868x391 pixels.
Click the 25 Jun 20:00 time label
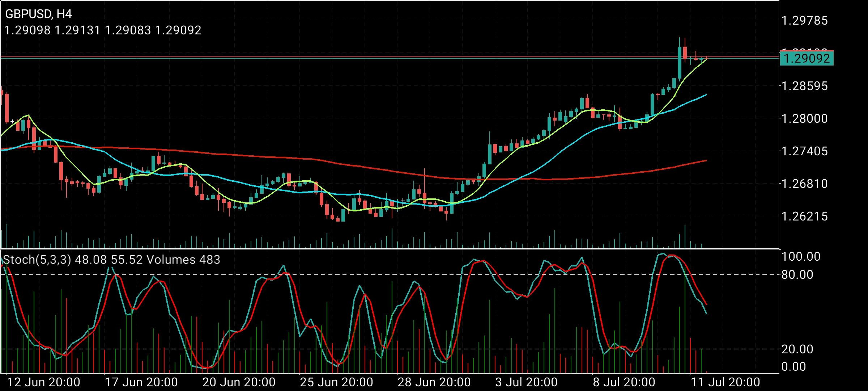[337, 382]
